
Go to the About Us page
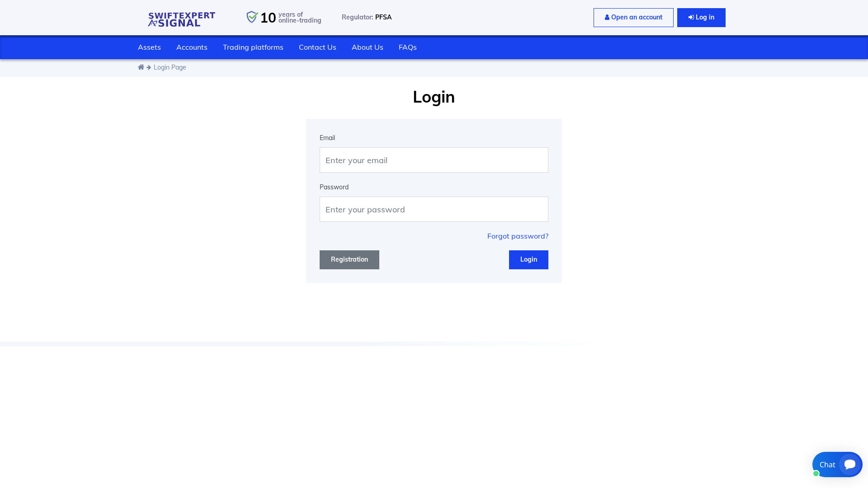point(368,47)
